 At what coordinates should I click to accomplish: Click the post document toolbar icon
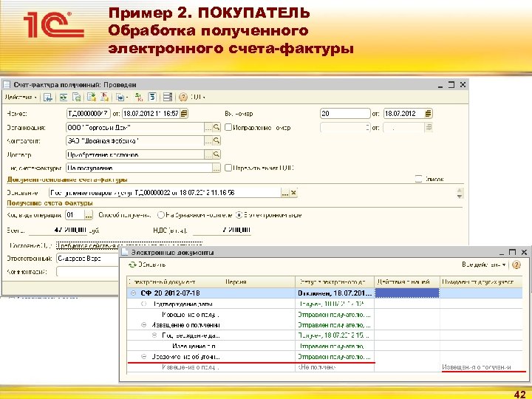[x=92, y=98]
